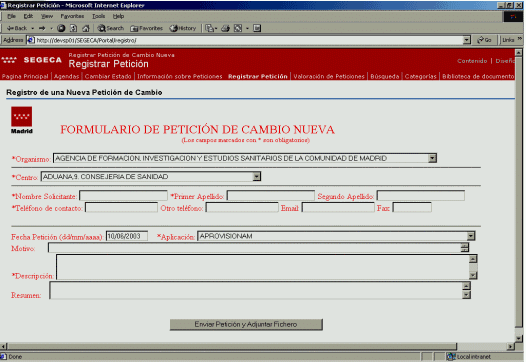Open Valoración de Peticiones link
526x362 pixels.
(x=329, y=76)
